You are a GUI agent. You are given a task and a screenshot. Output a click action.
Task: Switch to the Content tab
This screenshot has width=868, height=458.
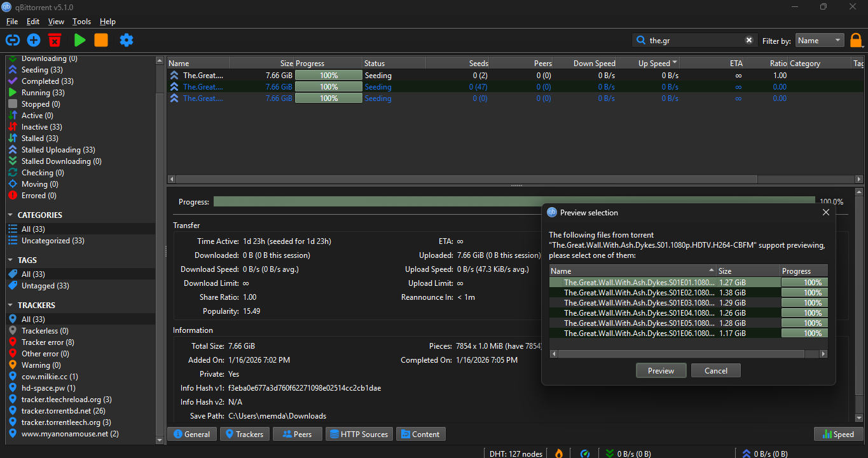tap(420, 434)
